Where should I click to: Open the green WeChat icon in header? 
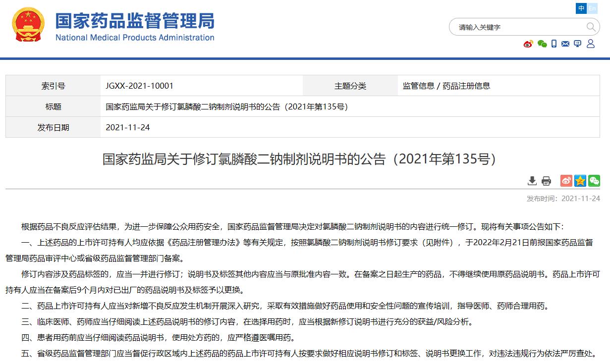542,44
